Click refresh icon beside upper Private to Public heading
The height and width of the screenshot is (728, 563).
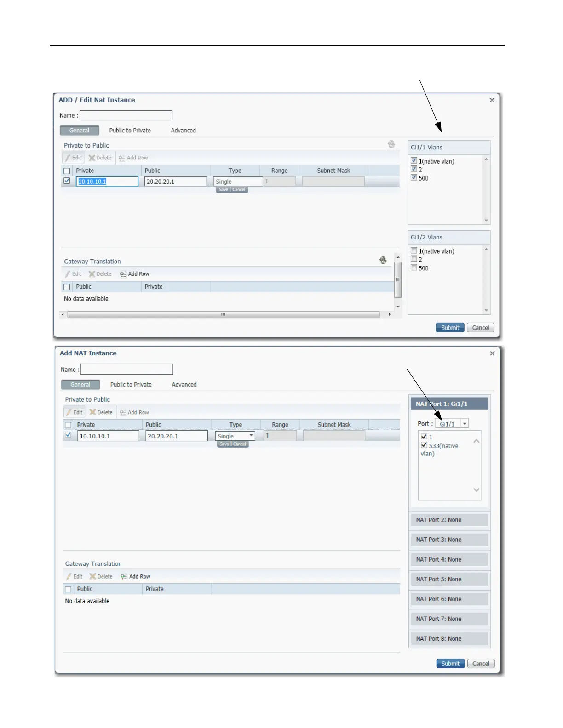[x=391, y=144]
